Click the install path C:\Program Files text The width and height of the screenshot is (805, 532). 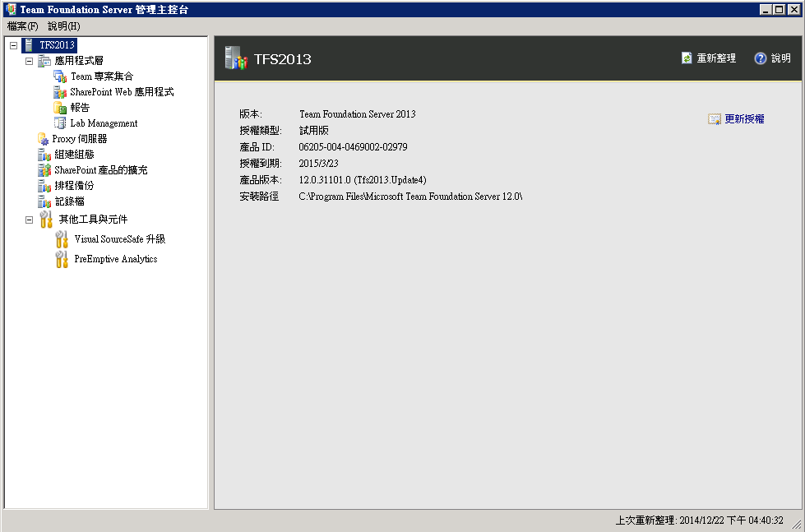click(x=410, y=197)
